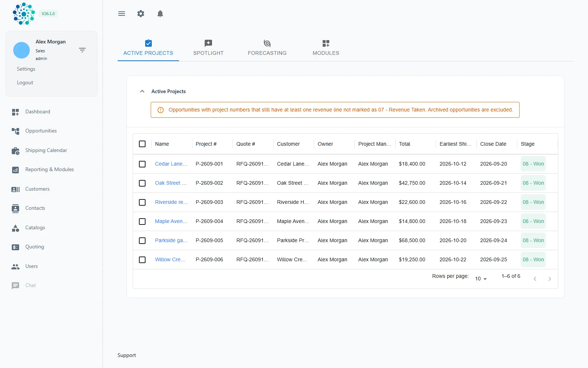Toggle the select-all checkbox in table header
This screenshot has width=588, height=368.
(142, 144)
